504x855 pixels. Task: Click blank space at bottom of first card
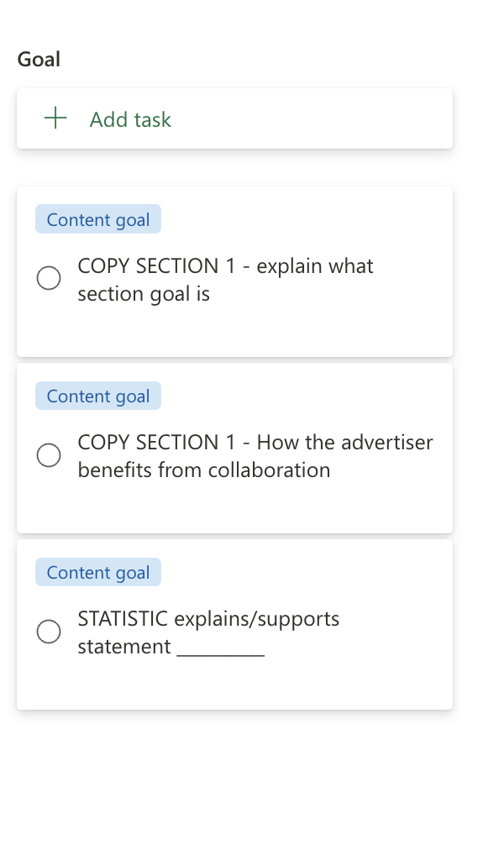tap(234, 333)
